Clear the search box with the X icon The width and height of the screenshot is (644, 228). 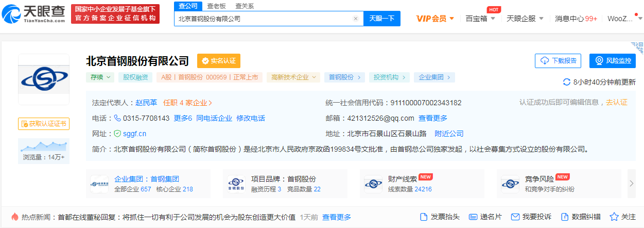coord(355,19)
